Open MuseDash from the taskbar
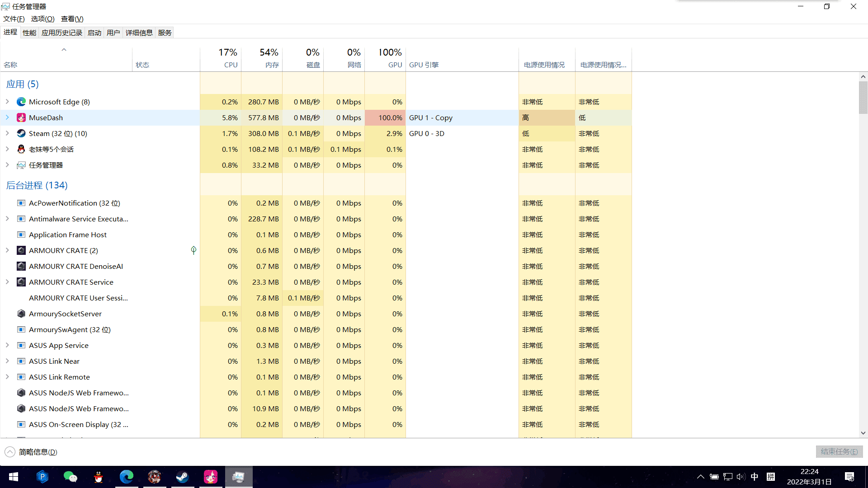Image resolution: width=868 pixels, height=488 pixels. (211, 477)
